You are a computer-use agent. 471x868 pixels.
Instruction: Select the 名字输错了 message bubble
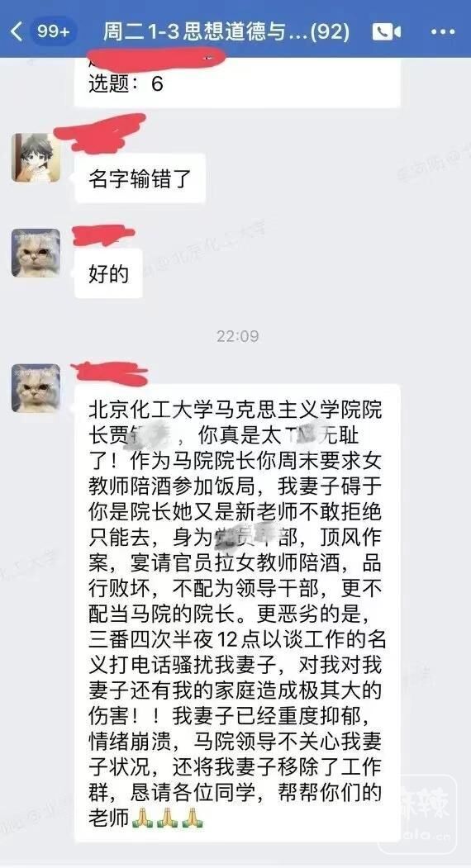click(140, 178)
